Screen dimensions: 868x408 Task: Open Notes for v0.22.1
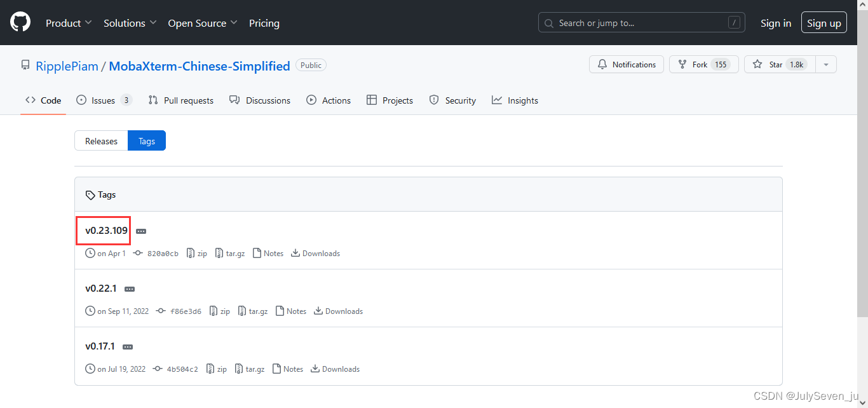291,311
